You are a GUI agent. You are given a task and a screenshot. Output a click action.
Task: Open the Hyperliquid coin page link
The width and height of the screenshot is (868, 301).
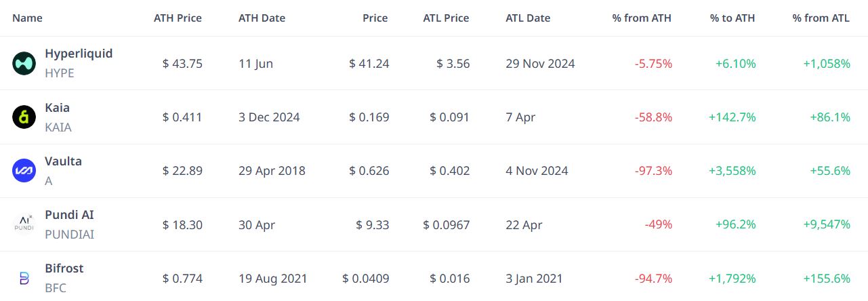point(79,53)
